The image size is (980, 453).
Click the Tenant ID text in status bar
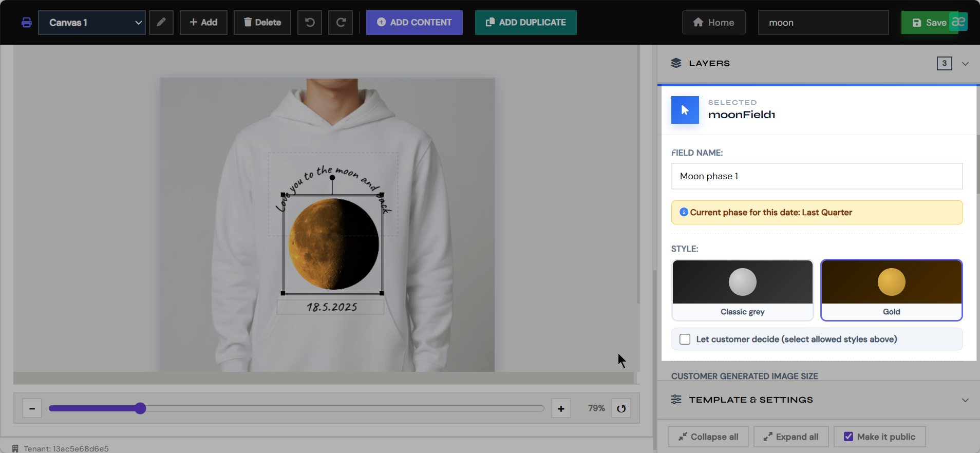tap(66, 448)
